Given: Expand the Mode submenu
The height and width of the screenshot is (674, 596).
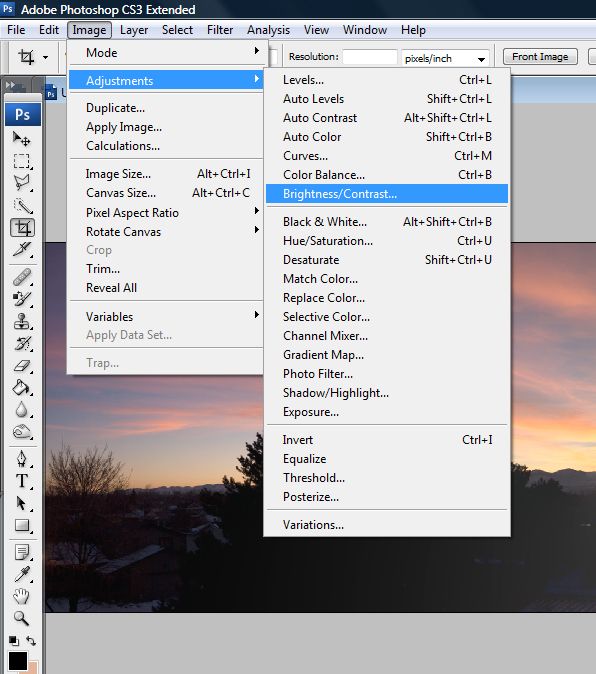Looking at the screenshot, I should 166,52.
